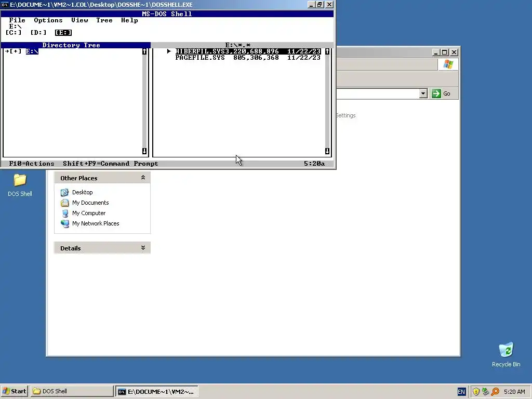This screenshot has height=399, width=532.
Task: Click the EN language indicator
Action: [x=461, y=392]
